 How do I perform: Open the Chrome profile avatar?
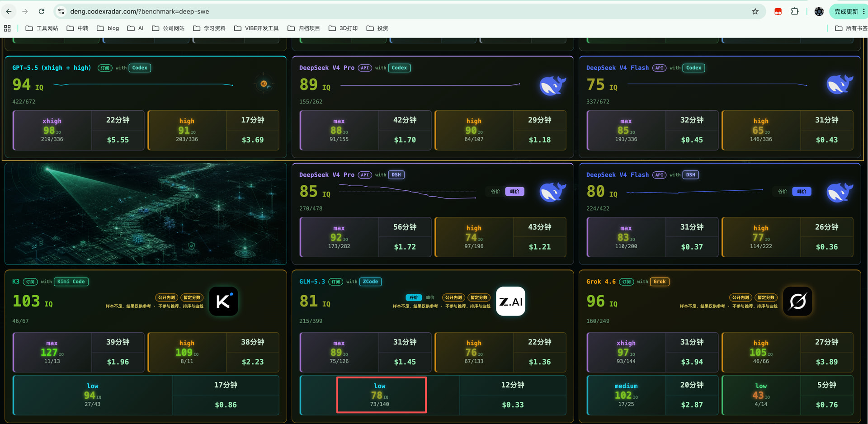click(819, 11)
